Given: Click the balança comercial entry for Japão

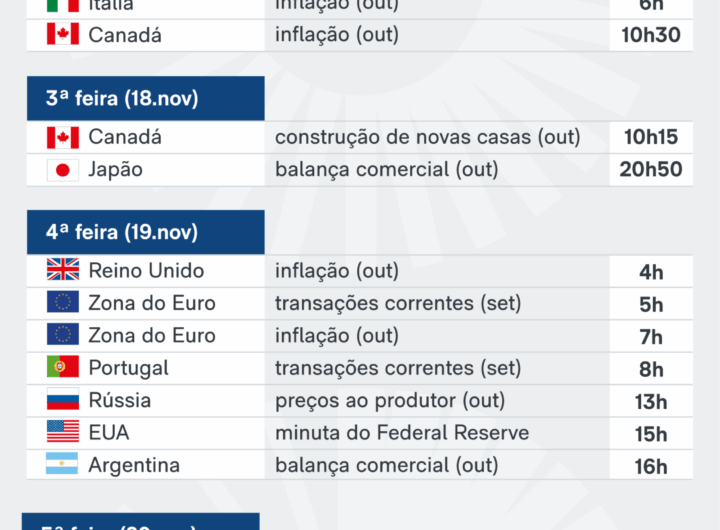Looking at the screenshot, I should 386,170.
